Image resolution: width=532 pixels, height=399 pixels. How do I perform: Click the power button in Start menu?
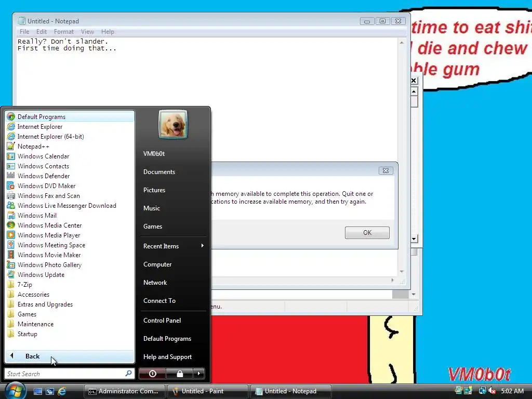coord(152,374)
